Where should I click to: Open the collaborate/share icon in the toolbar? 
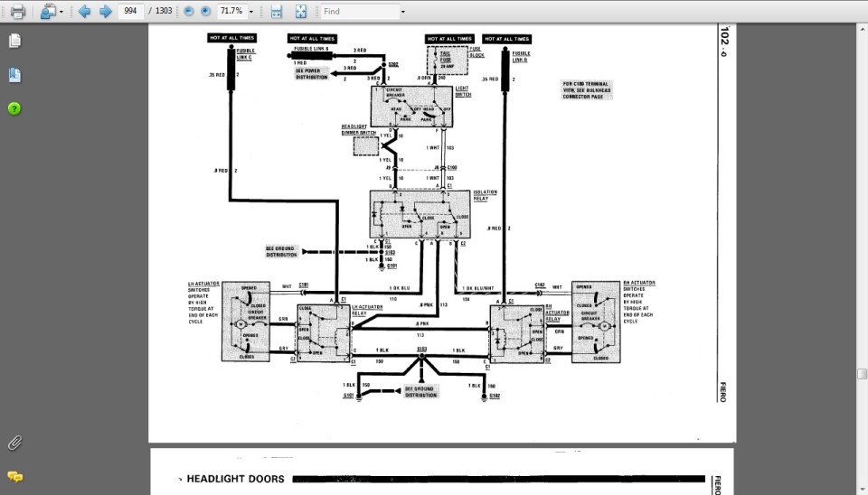[x=48, y=11]
